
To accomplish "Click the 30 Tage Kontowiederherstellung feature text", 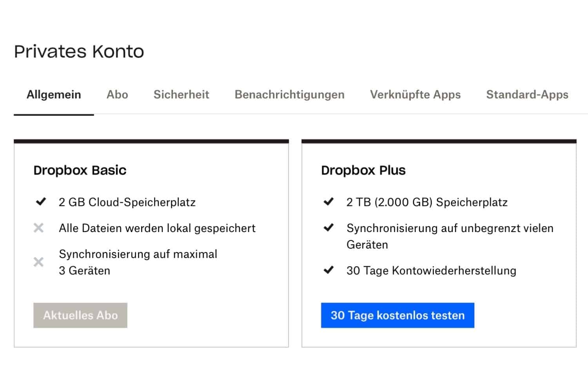I will pos(431,270).
